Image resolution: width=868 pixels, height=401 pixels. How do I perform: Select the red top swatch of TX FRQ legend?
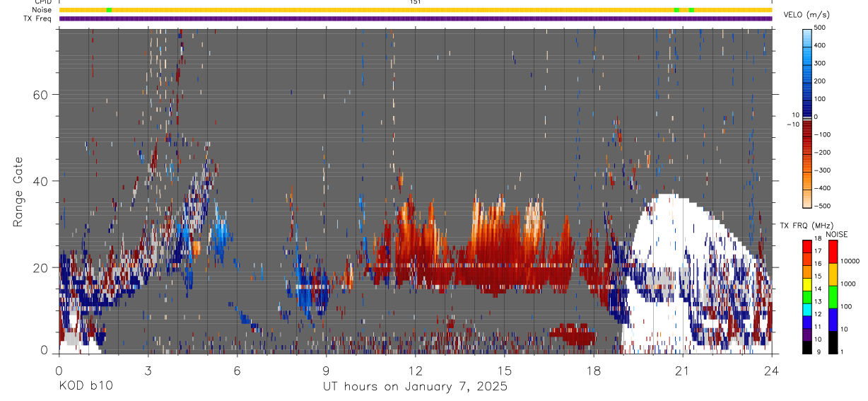(x=807, y=247)
